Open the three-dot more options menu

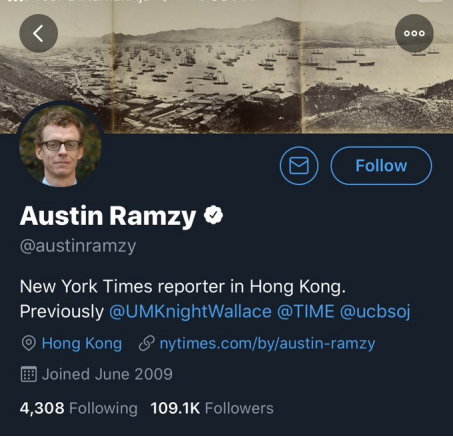(x=414, y=33)
